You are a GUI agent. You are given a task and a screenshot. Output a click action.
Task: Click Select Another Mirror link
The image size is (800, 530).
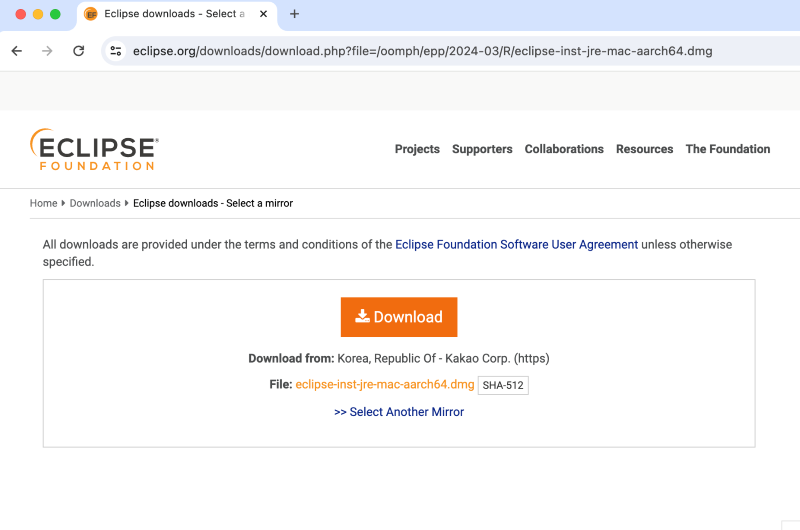(x=399, y=412)
